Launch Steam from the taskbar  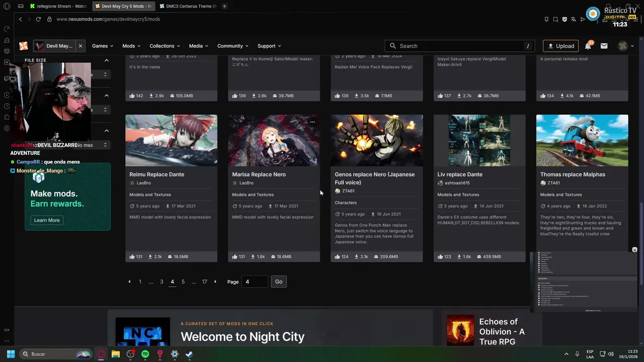(189, 354)
